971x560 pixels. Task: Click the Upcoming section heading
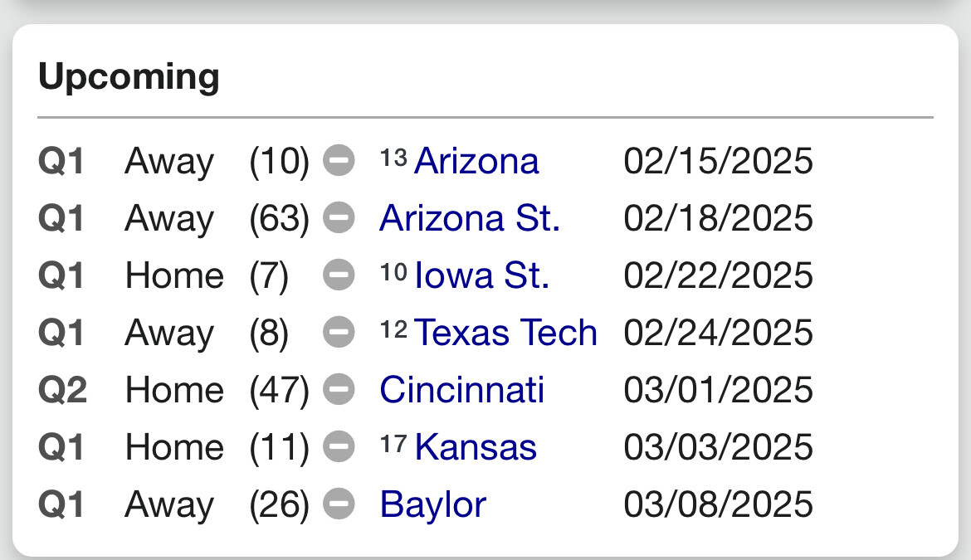click(x=129, y=77)
